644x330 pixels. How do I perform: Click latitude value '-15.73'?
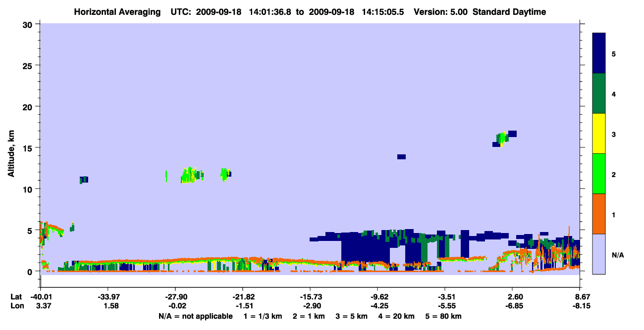[x=310, y=296]
